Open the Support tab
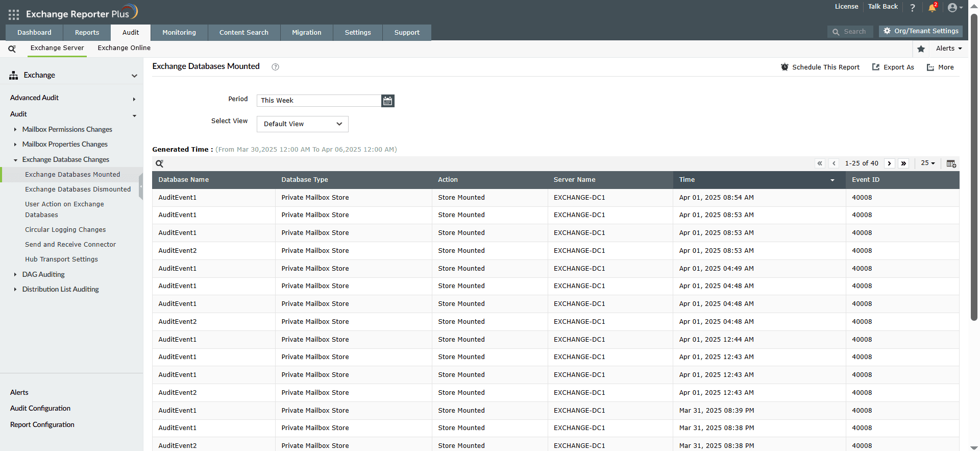This screenshot has width=980, height=451. 407,33
